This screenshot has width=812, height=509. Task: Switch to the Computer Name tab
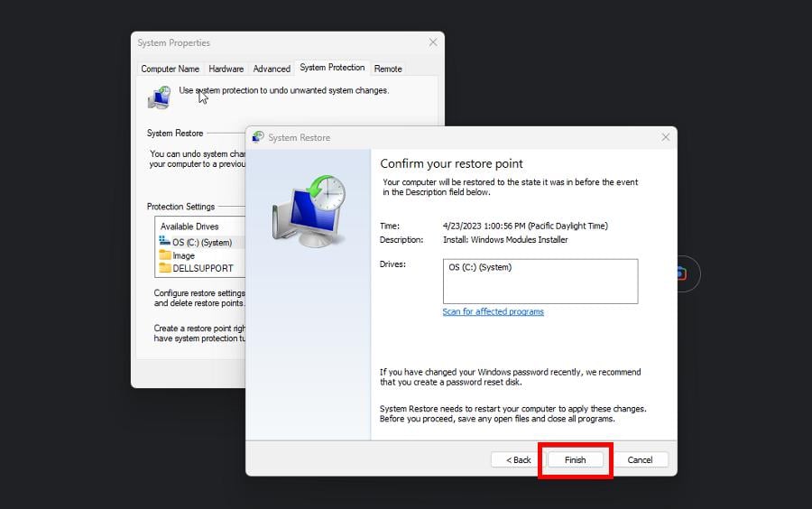[170, 69]
